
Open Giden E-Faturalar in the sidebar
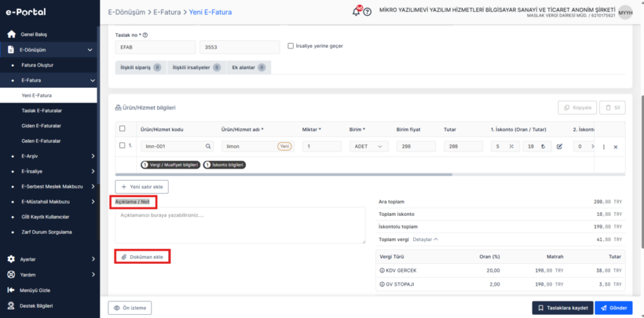(41, 125)
